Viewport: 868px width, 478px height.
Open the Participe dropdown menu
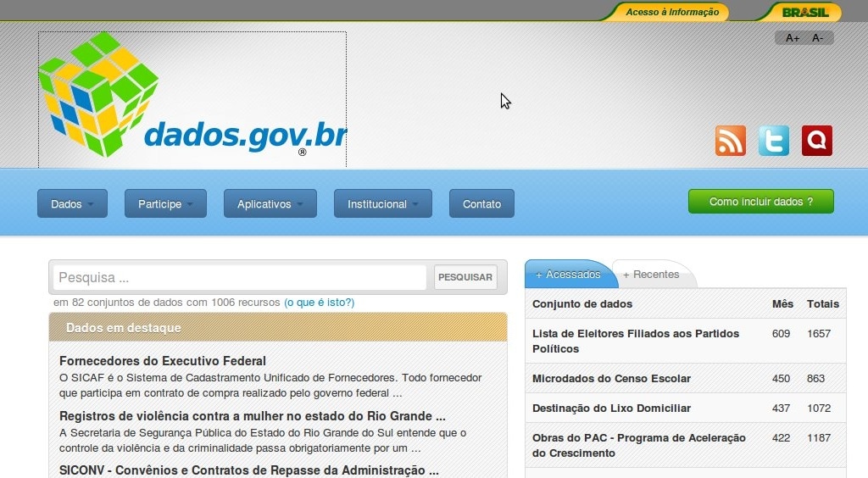[165, 204]
